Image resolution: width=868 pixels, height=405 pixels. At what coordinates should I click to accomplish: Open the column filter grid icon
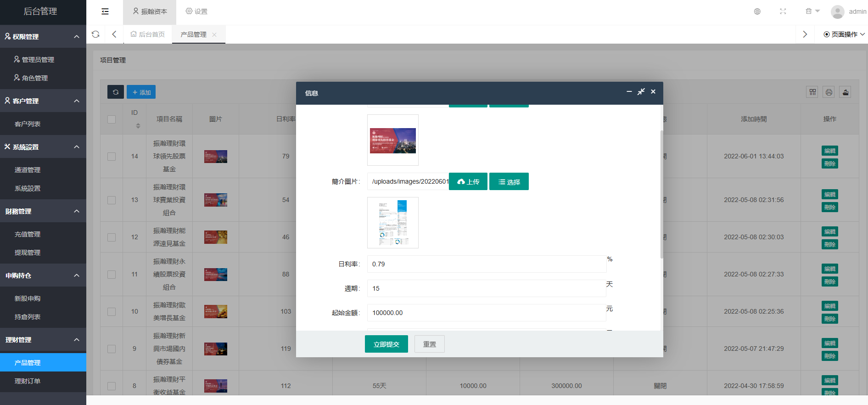click(x=812, y=92)
